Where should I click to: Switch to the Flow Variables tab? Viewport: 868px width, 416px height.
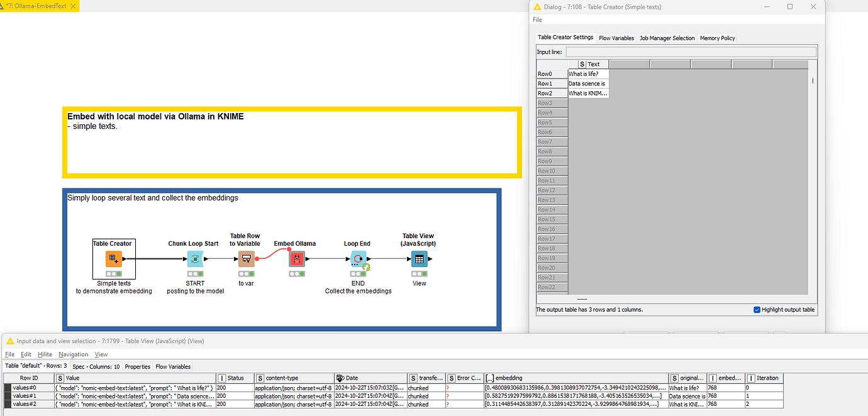[x=616, y=38]
